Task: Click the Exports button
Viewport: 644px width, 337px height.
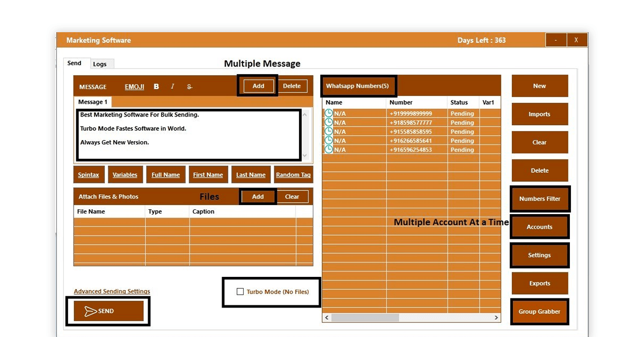Action: [x=539, y=283]
